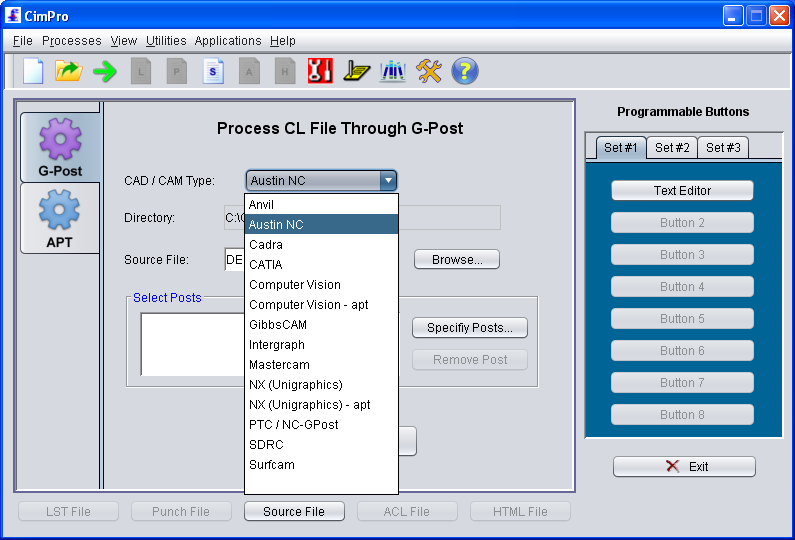Viewport: 795px width, 540px height.
Task: Click the ACL File button
Action: (x=407, y=512)
